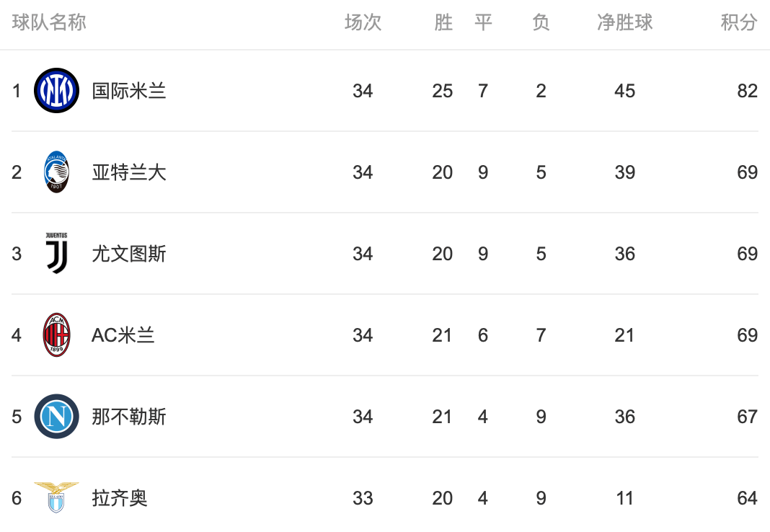
Task: Click the 平 column header
Action: (483, 22)
